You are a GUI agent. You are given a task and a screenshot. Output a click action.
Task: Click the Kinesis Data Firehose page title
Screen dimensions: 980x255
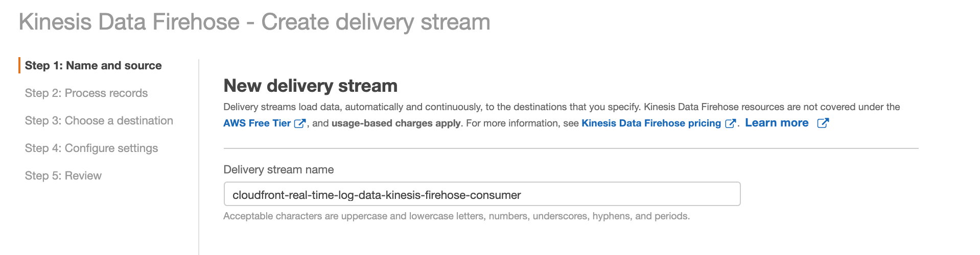254,22
